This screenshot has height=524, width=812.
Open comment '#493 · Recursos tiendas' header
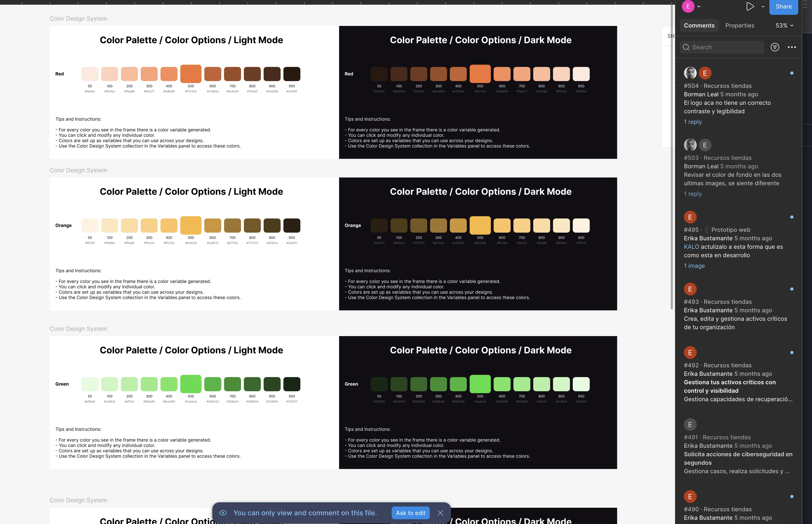718,302
